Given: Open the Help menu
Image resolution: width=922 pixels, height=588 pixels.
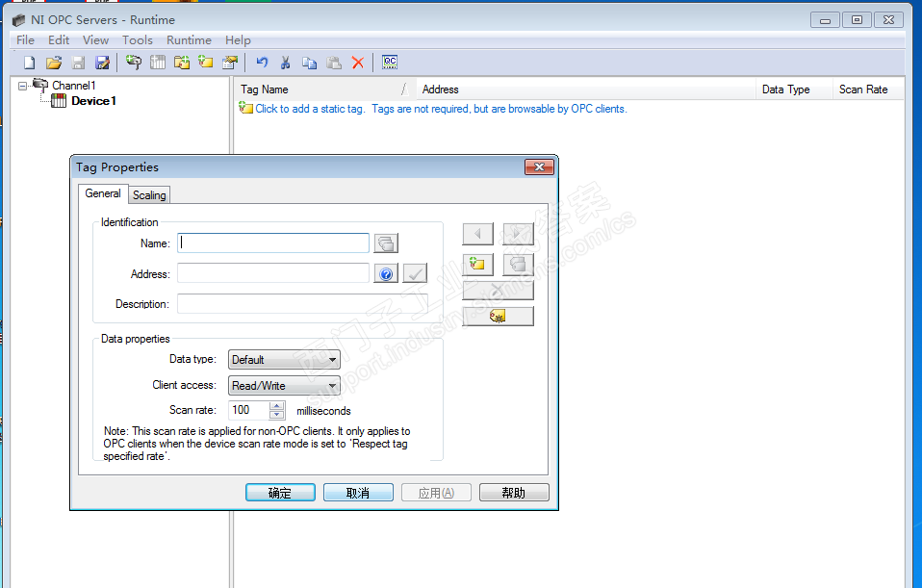Looking at the screenshot, I should pyautogui.click(x=238, y=40).
